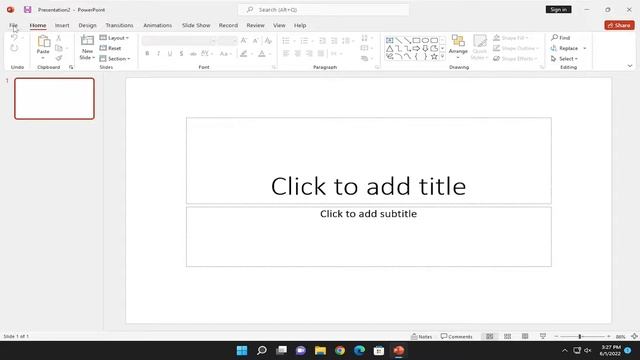Toggle the Notes pane
Screen dimensions: 640x360
[422, 336]
